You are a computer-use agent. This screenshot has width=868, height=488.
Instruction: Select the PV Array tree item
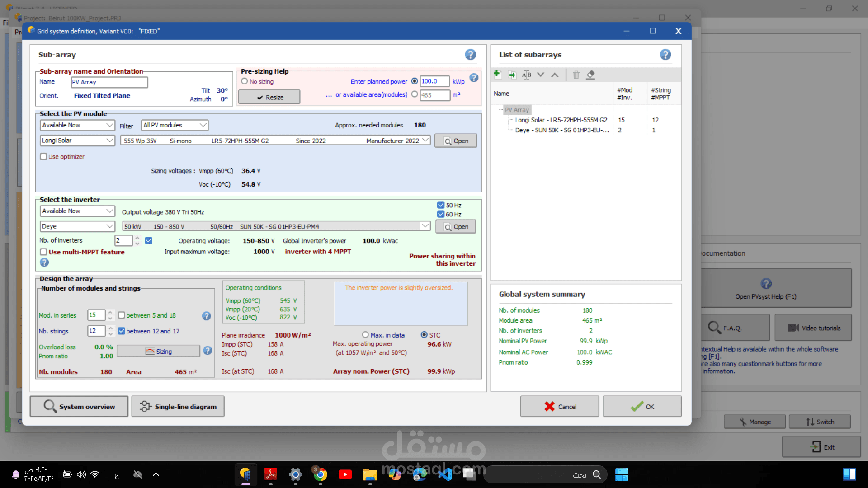point(517,110)
